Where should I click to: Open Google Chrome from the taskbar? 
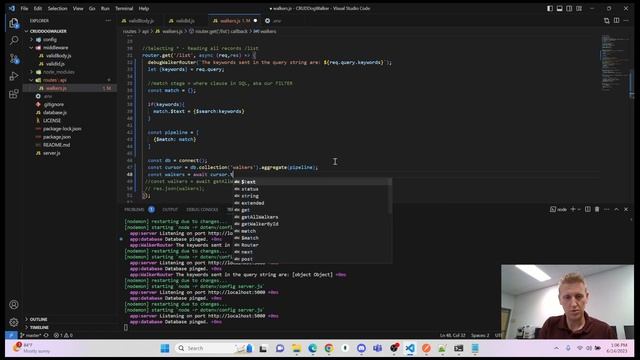pyautogui.click(x=329, y=348)
